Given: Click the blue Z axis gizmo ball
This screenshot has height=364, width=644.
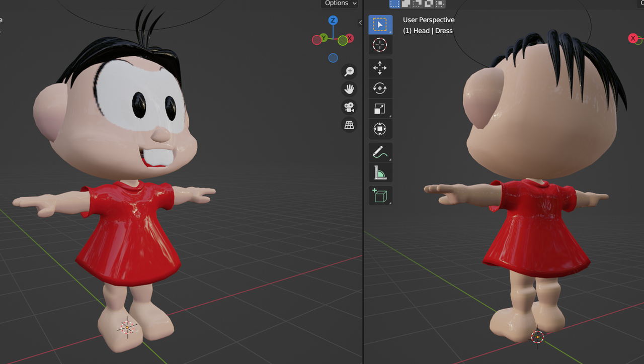Looking at the screenshot, I should pyautogui.click(x=333, y=21).
